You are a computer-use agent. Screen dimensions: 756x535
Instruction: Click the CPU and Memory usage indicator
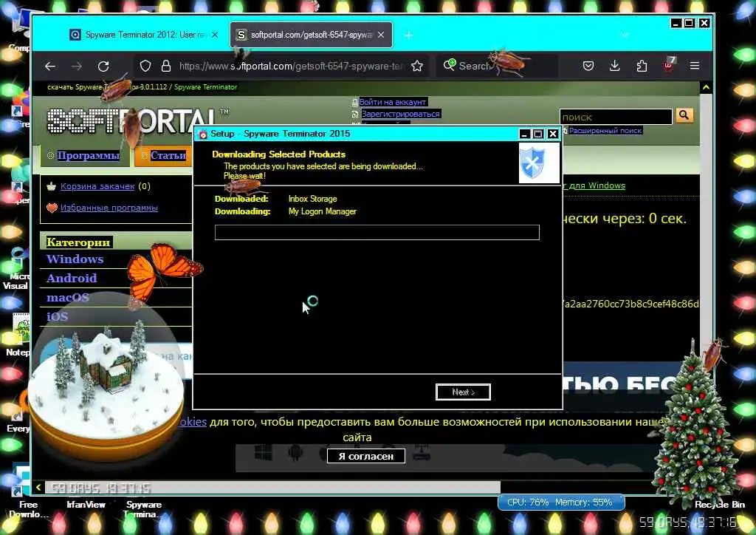point(561,502)
